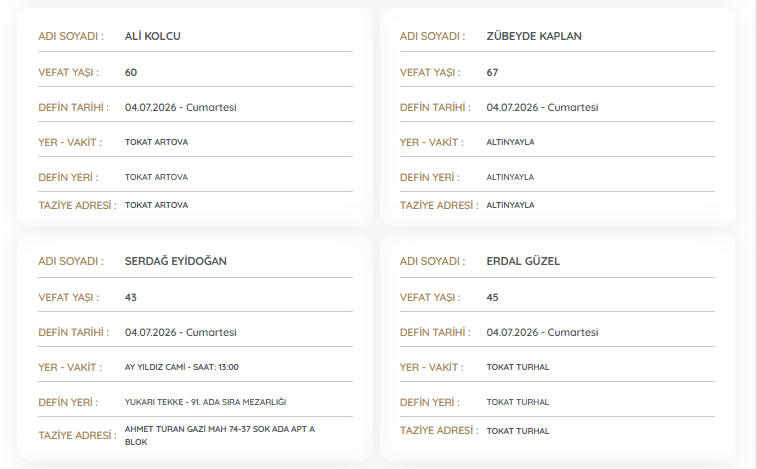Image resolution: width=757 pixels, height=469 pixels.
Task: Click ADI SOYADI label in Ali Kolcu card
Action: click(71, 36)
